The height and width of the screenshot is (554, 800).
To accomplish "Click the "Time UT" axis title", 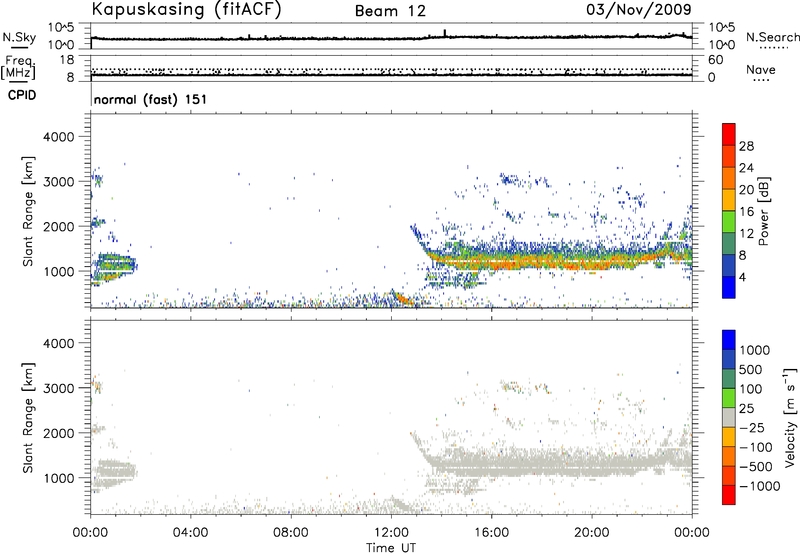I will [x=391, y=548].
